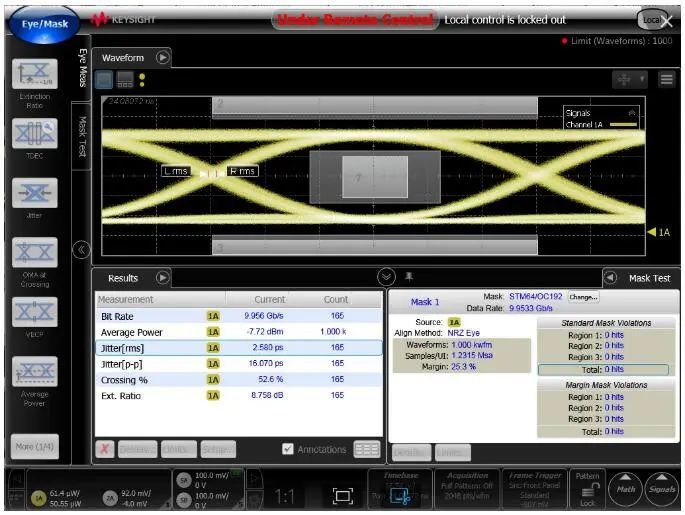Click the fit-to-screen frame icon

pos(342,496)
